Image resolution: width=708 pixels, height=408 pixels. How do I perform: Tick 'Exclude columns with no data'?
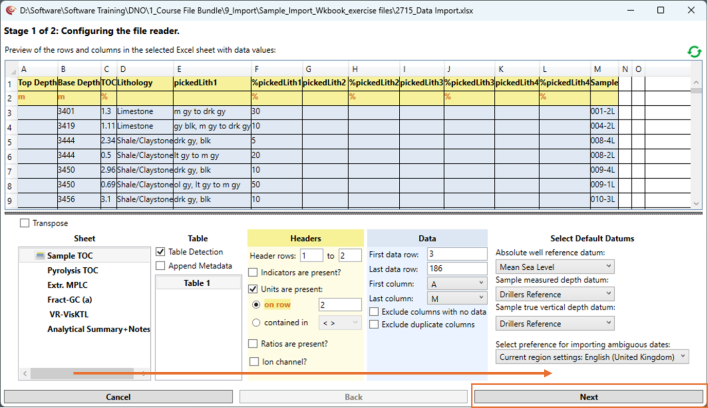pos(375,311)
